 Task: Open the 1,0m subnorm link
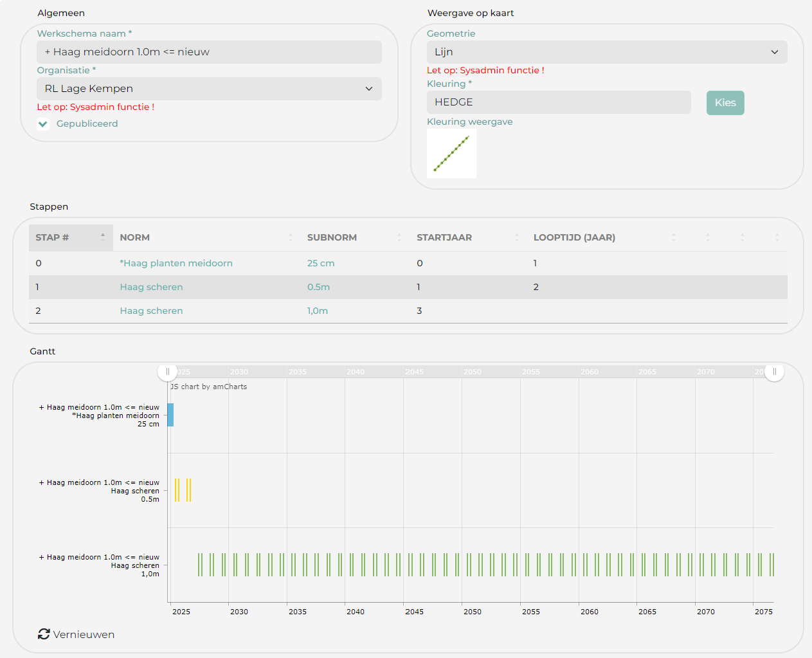[317, 311]
